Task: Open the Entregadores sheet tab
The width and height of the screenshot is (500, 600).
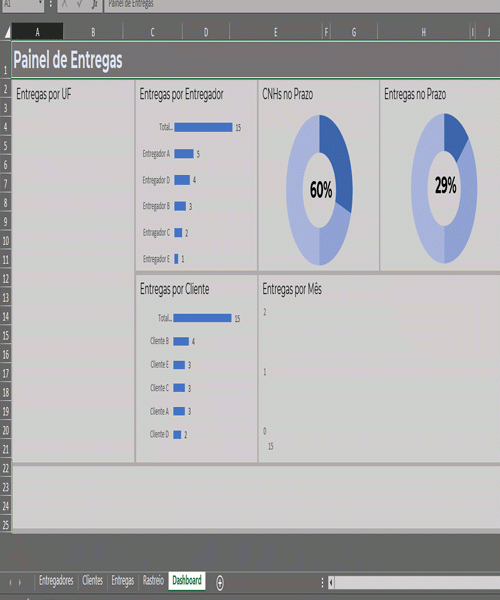Action: (x=56, y=581)
